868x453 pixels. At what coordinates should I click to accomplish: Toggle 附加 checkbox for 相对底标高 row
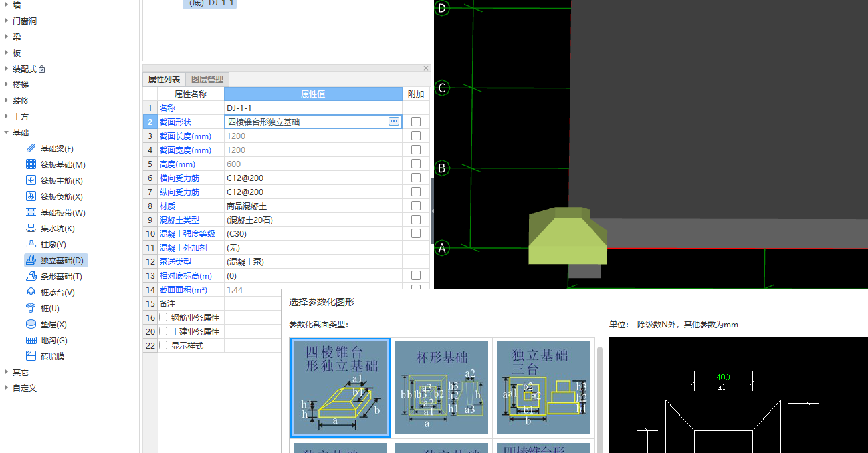click(416, 275)
